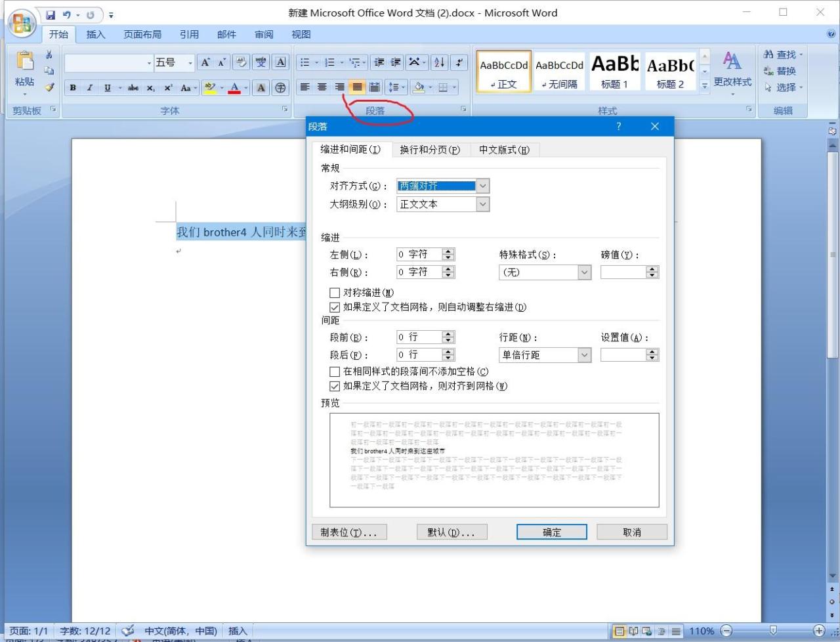Switch to Web Layout view icon

pos(648,631)
